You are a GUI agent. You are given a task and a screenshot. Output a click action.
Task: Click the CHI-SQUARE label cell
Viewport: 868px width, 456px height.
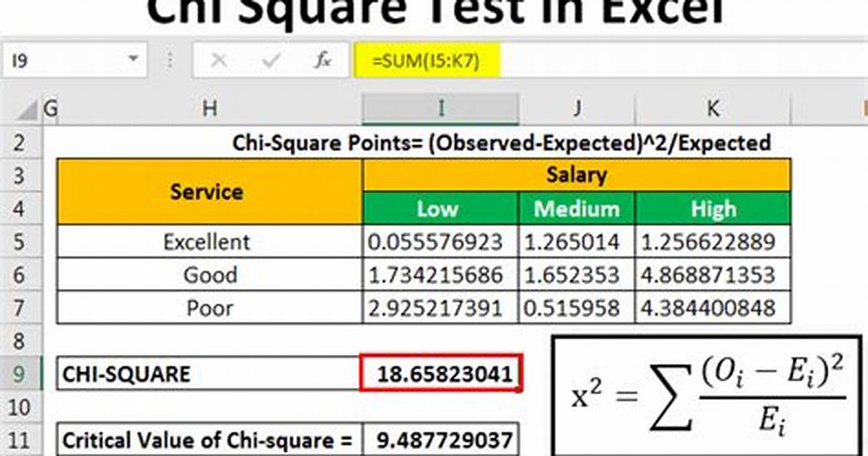pos(209,374)
